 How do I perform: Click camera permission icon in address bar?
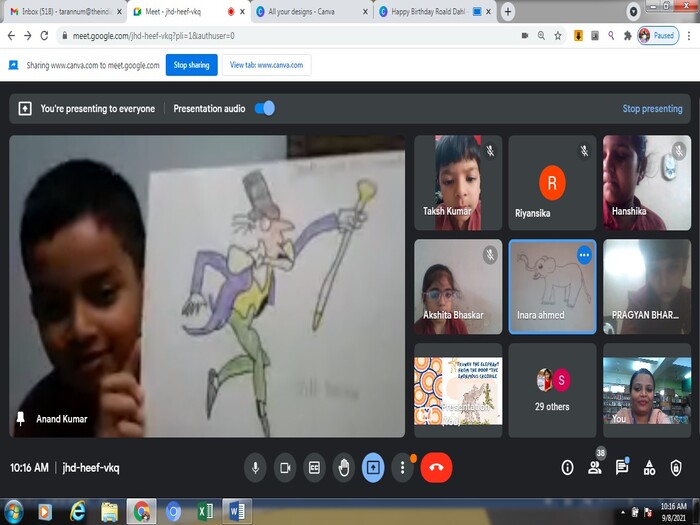(525, 36)
